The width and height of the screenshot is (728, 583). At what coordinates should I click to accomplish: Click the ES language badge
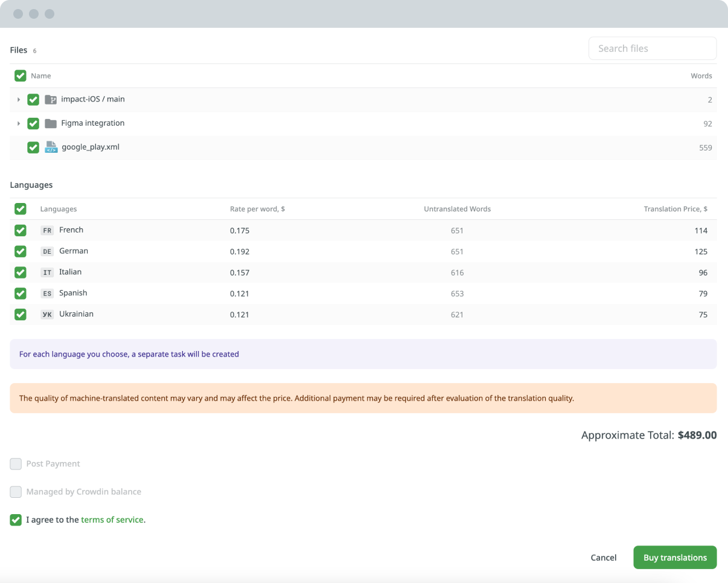47,294
